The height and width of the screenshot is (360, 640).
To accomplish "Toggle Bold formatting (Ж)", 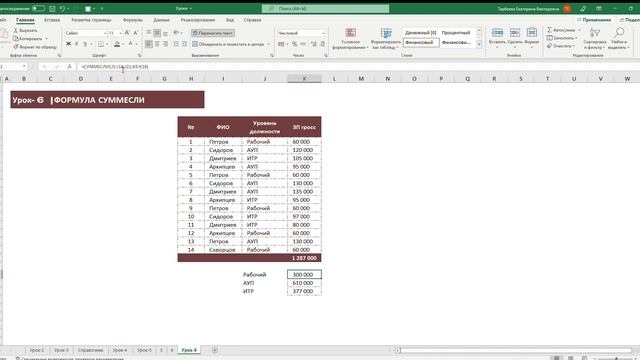I will [68, 44].
